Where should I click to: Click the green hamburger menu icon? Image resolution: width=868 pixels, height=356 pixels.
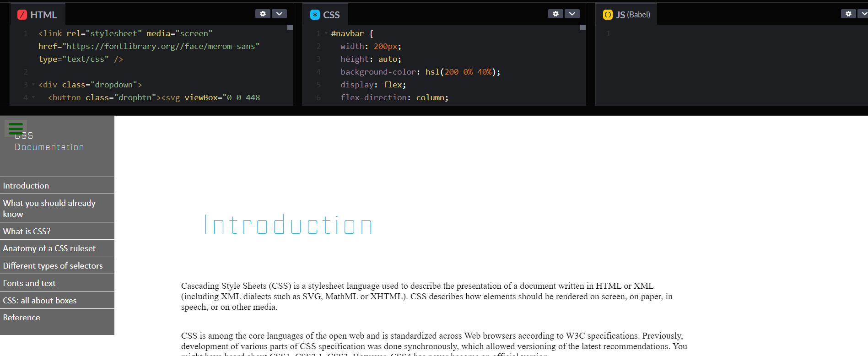(16, 129)
